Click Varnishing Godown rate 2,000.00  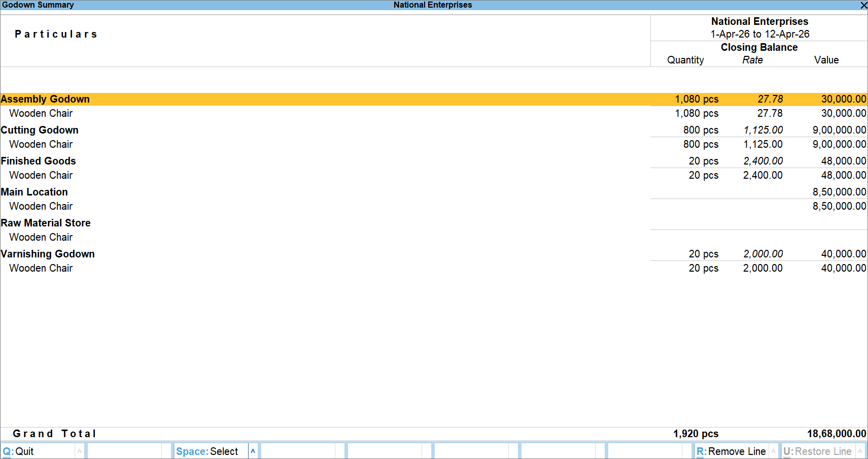coord(763,254)
